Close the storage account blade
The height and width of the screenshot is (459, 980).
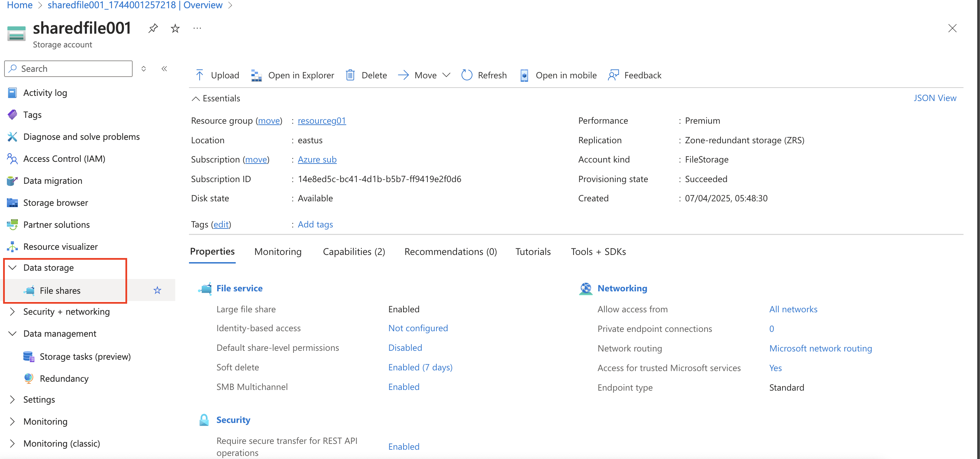point(952,28)
